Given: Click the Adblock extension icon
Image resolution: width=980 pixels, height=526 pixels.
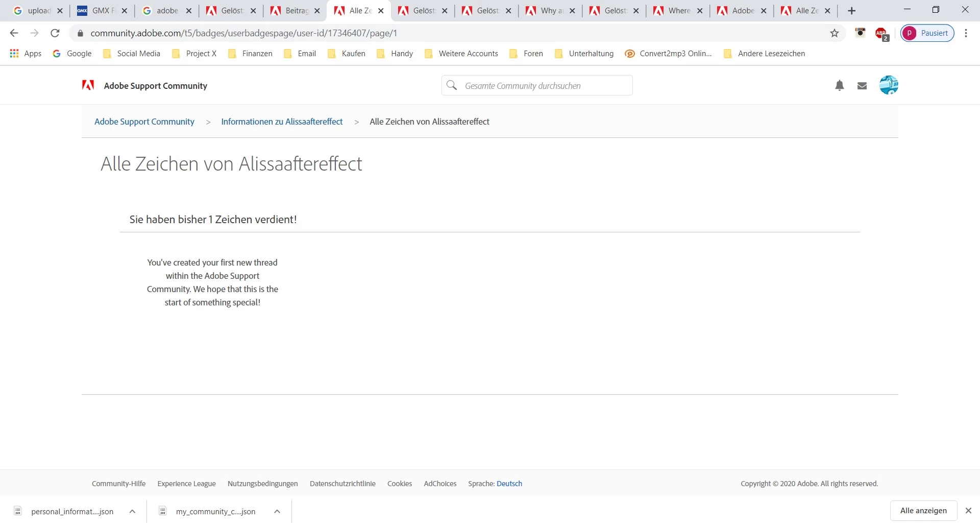Looking at the screenshot, I should pos(881,34).
